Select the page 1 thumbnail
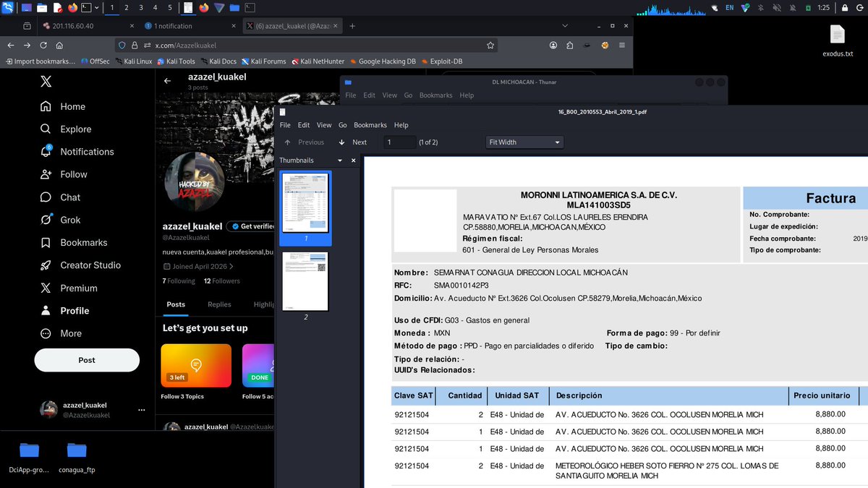The width and height of the screenshot is (868, 488). (x=305, y=207)
